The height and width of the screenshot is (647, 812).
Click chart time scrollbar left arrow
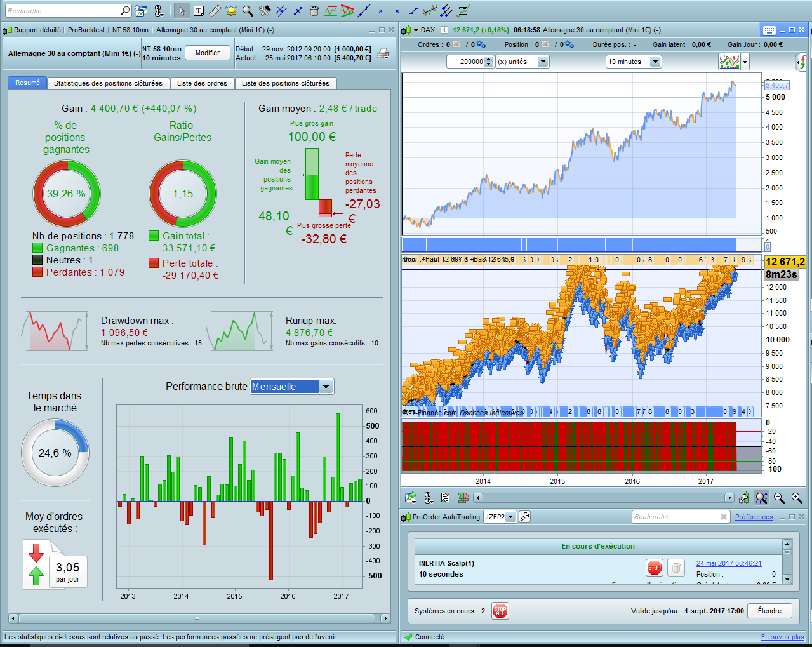pos(478,498)
